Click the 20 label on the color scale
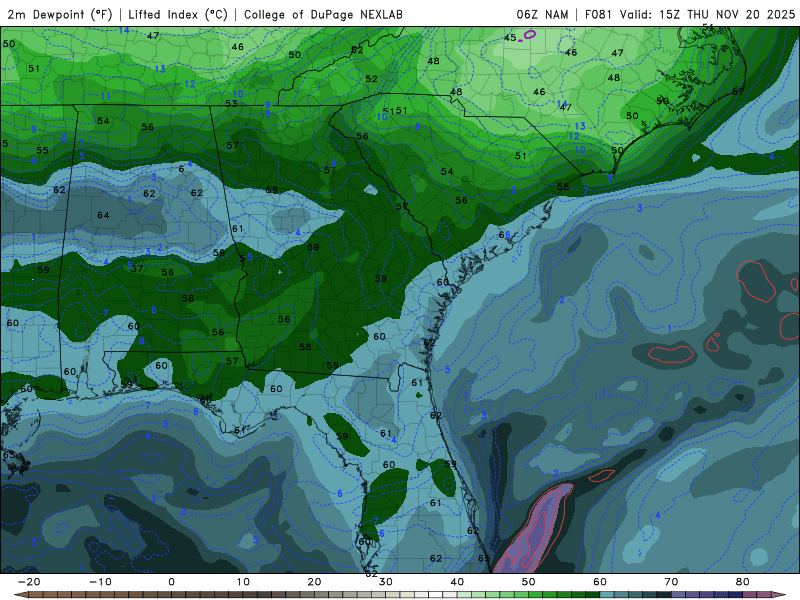Viewport: 800px width, 600px height. point(314,582)
